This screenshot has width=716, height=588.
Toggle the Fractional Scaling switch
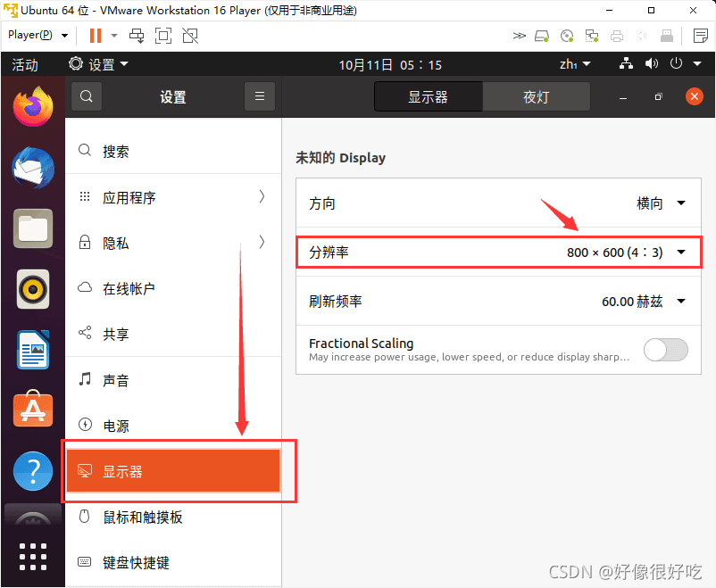pos(666,350)
